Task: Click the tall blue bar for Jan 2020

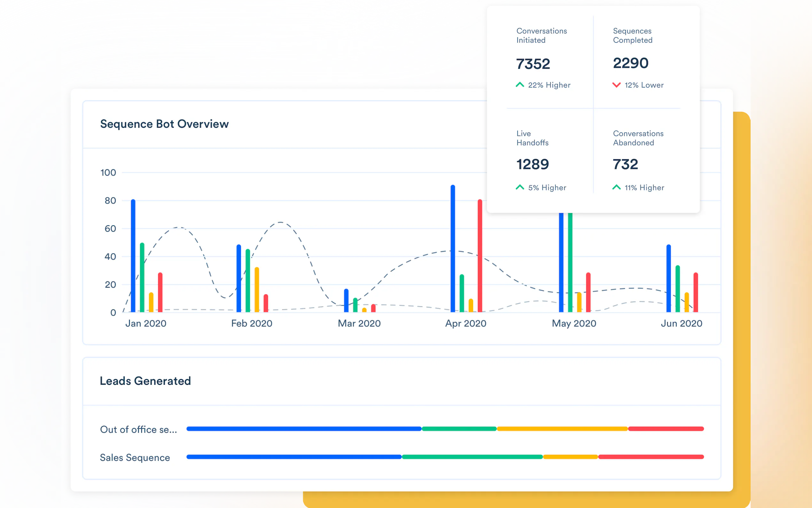Action: point(133,255)
